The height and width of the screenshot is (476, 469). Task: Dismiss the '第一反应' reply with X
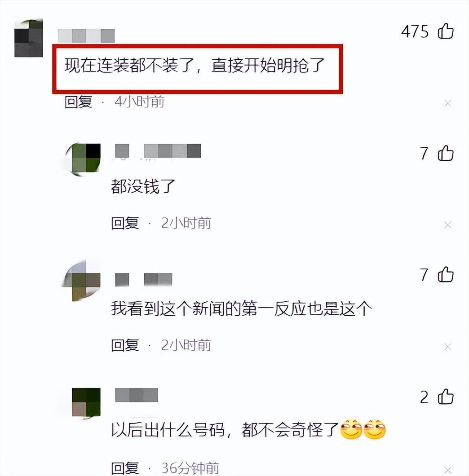tap(447, 347)
